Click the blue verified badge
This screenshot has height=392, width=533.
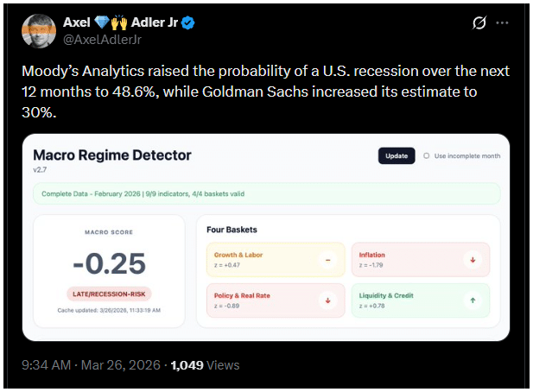[x=187, y=22]
